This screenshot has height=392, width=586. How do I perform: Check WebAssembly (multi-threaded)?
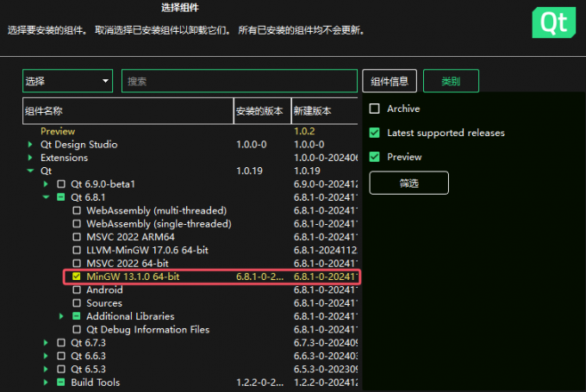coord(77,210)
